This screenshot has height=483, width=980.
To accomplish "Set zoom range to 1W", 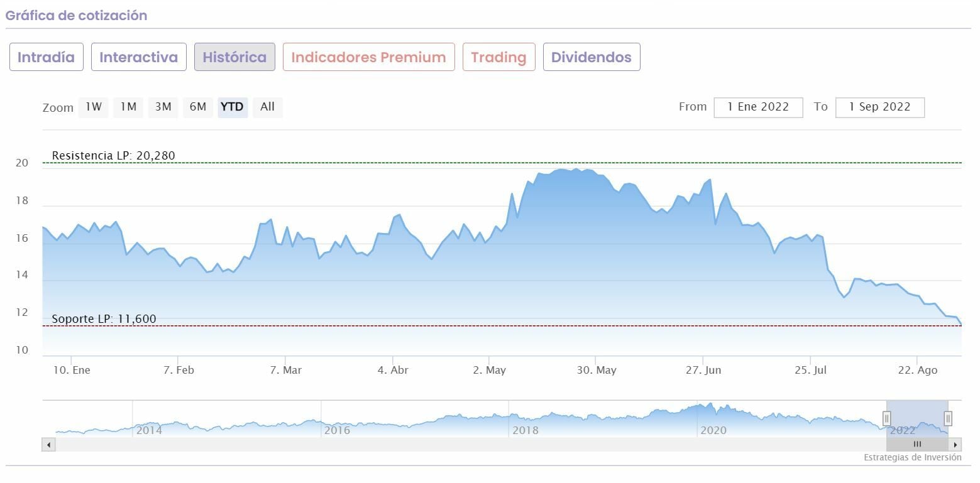I will tap(94, 107).
